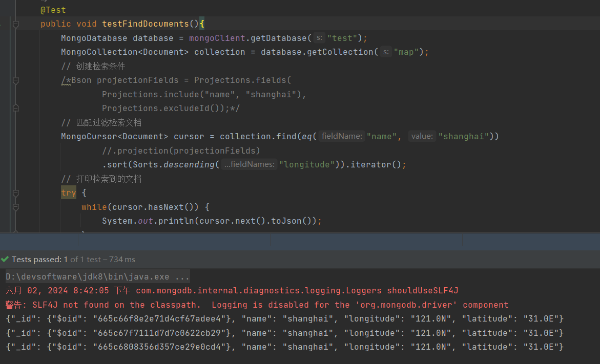Viewport: 600px width, 364px height.
Task: Click the 's:' inlay hint before "test"
Action: (319, 38)
